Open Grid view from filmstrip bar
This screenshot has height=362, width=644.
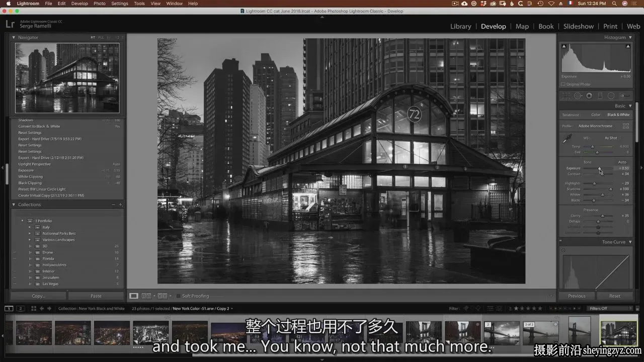pos(33,308)
